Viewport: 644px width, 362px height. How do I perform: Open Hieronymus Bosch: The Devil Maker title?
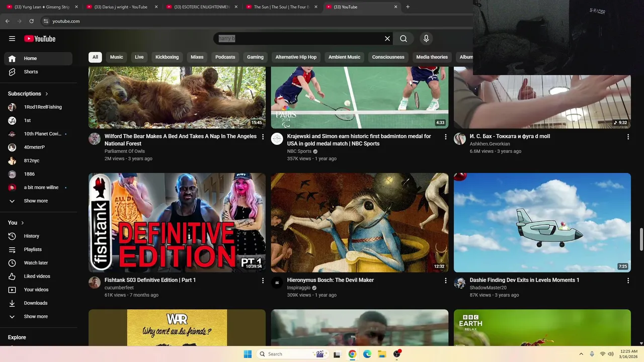coord(331,280)
